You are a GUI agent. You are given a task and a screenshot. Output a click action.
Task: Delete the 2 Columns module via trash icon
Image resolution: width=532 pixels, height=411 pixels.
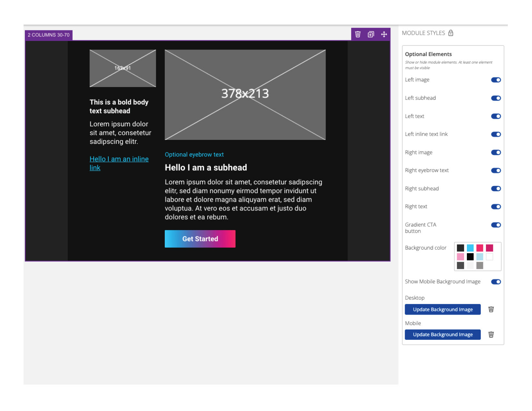pyautogui.click(x=358, y=34)
